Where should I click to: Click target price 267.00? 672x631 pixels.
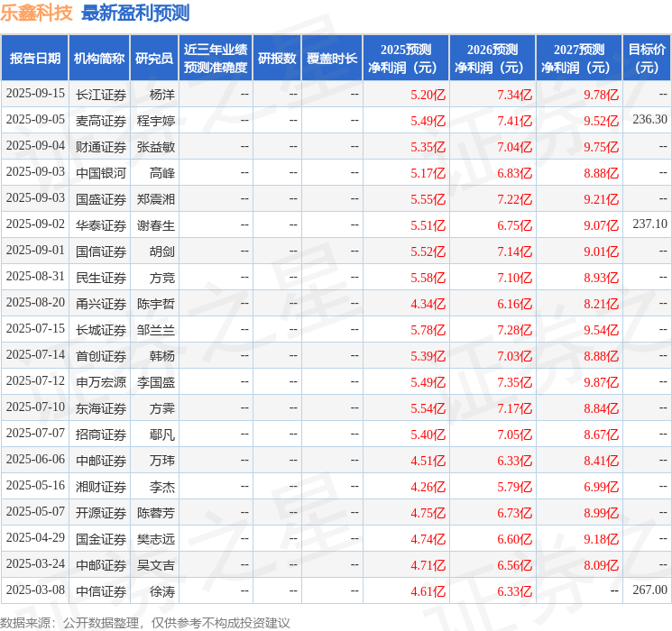(x=649, y=590)
